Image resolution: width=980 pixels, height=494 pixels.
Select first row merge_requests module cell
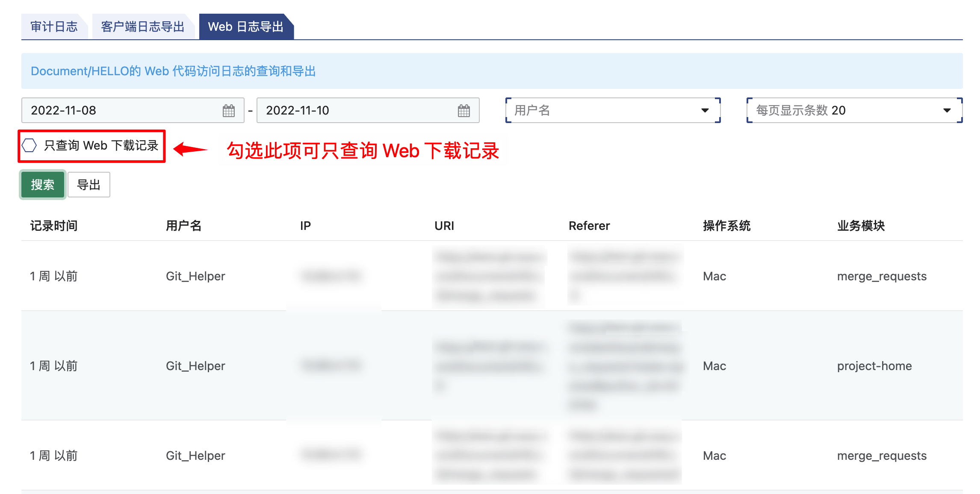(882, 276)
